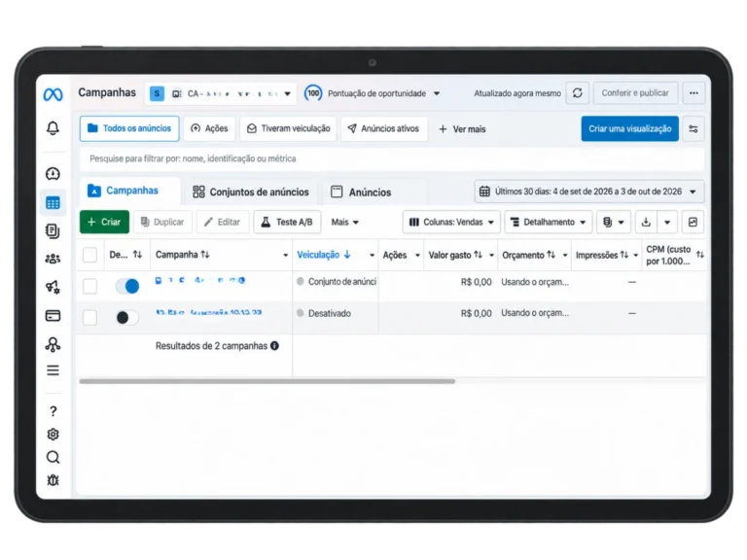Click Conferir e publicar
The width and height of the screenshot is (747, 560).
[635, 93]
